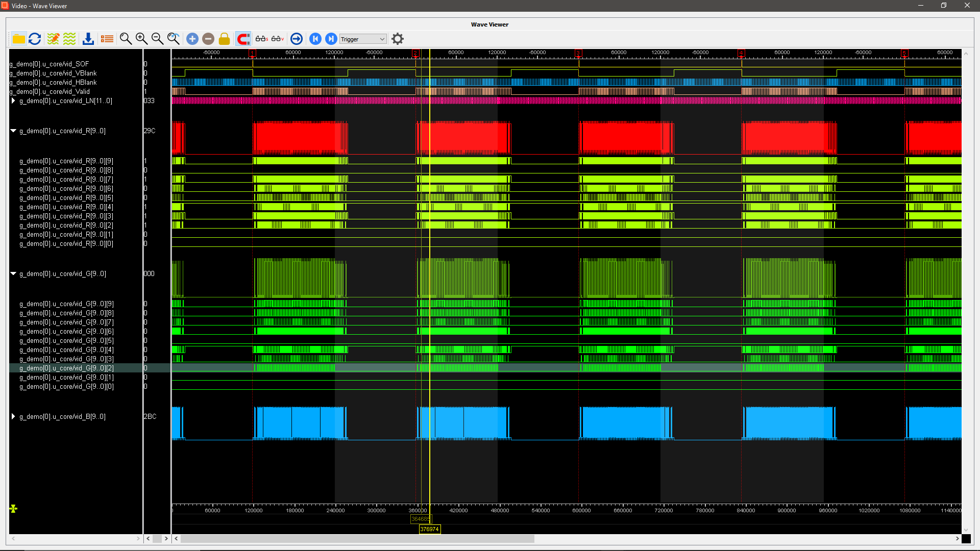Click the value column scroll right arrow
Screen dimensions: 980x551
pos(166,539)
